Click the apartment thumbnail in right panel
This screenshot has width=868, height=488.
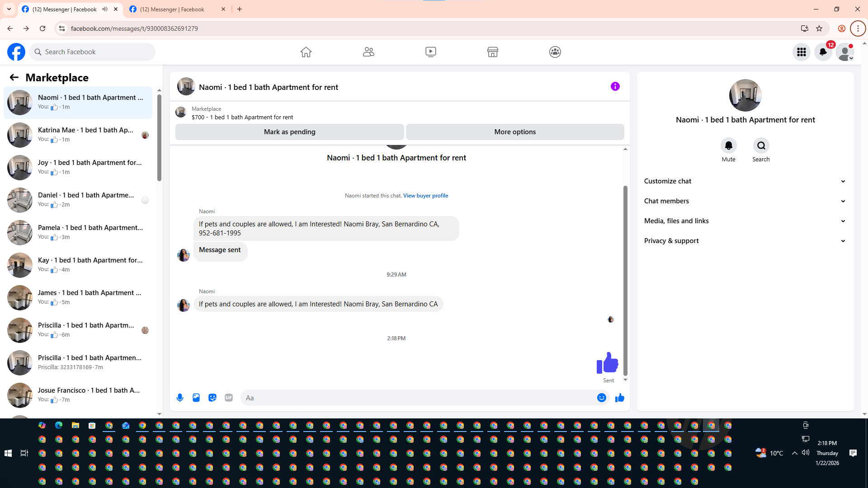pyautogui.click(x=745, y=95)
